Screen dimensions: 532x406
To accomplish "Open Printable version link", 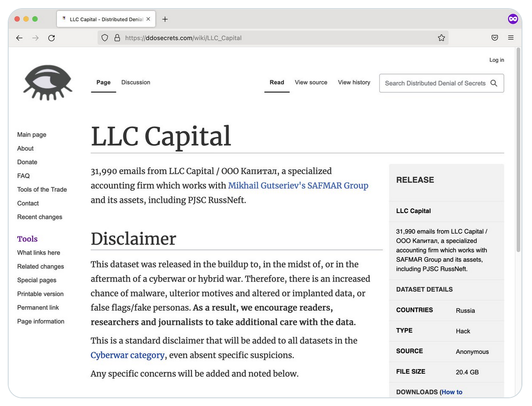I will tap(40, 294).
